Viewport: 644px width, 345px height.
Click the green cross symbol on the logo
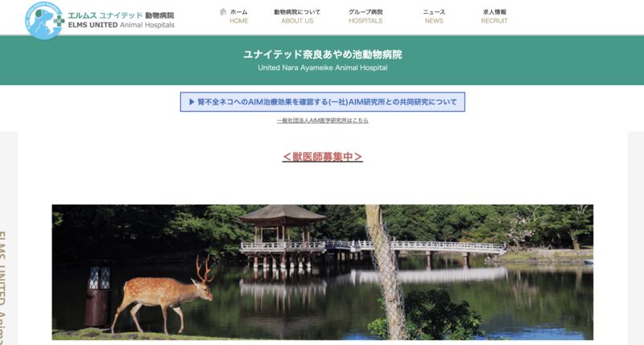click(x=59, y=21)
